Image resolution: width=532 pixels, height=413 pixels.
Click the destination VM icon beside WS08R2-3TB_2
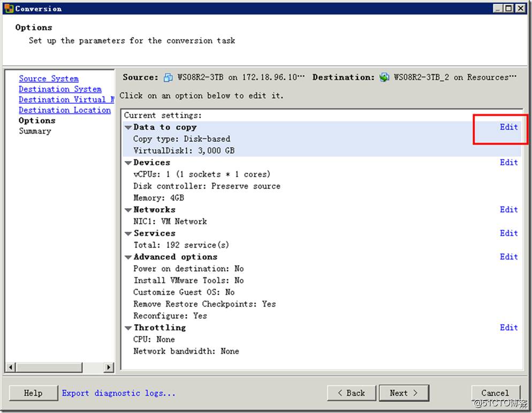pos(385,78)
